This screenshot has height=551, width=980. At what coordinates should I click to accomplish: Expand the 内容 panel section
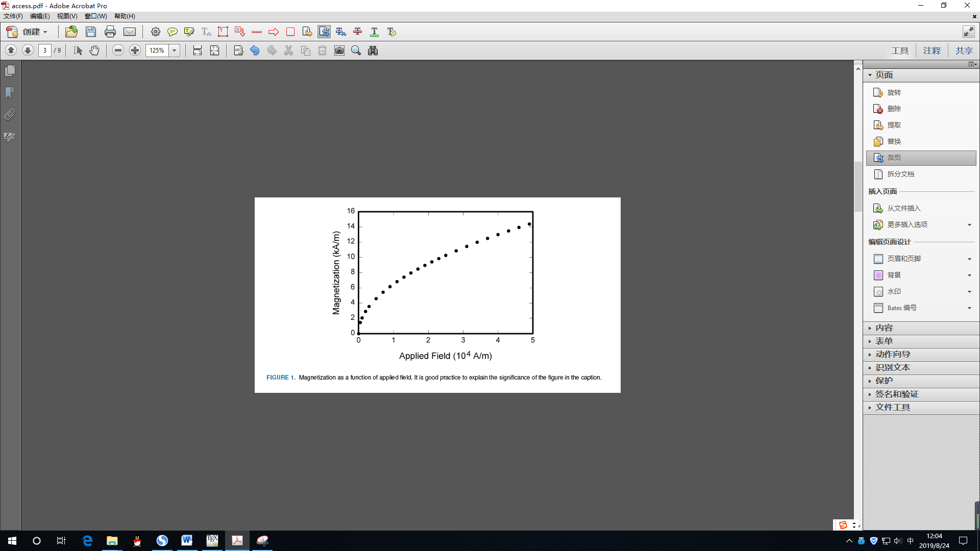[884, 328]
